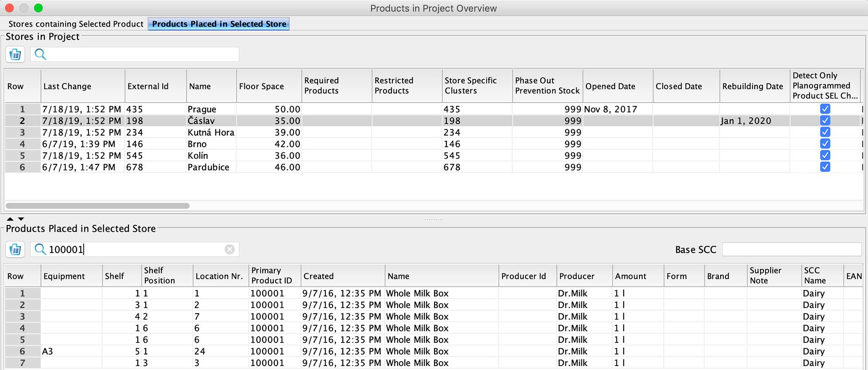
Task: Expand panel using the down arrow splitter
Action: click(21, 219)
